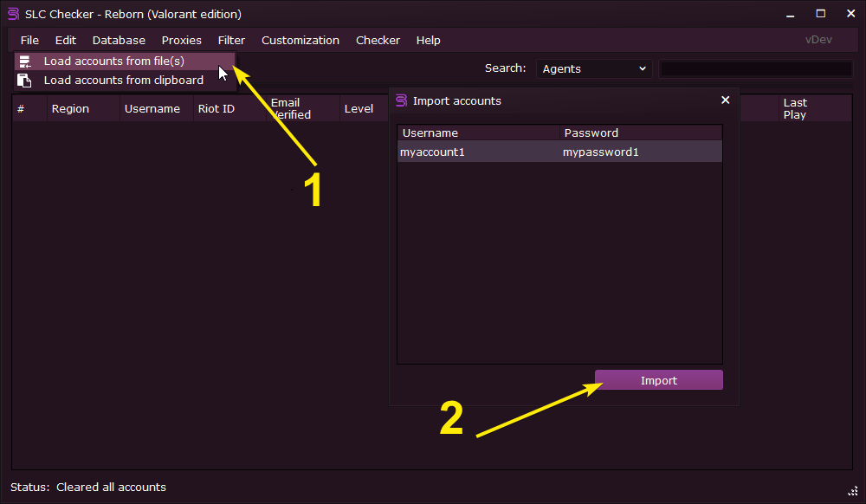Click the Import button
The width and height of the screenshot is (866, 504).
pos(658,380)
